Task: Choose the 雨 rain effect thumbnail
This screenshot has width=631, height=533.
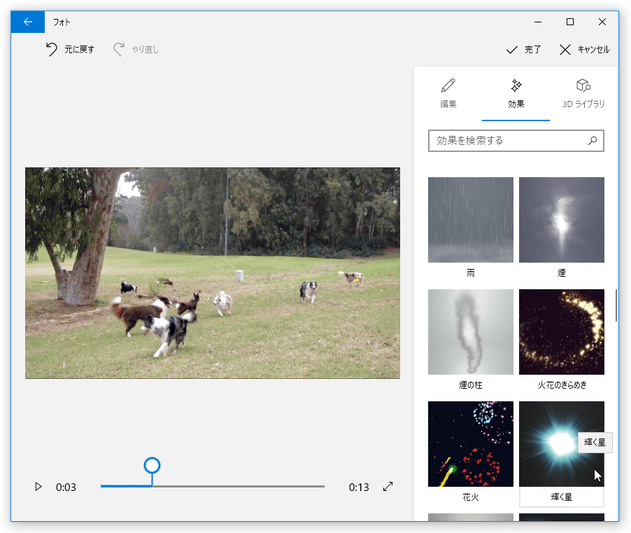Action: pos(470,220)
